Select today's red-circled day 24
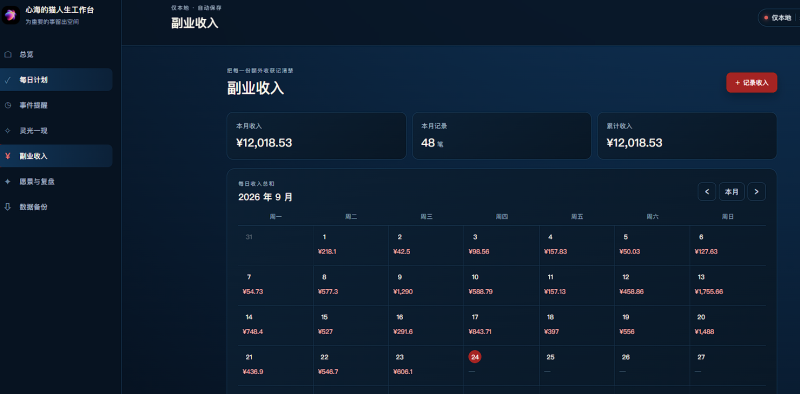Viewport: 800px width, 394px height. (474, 357)
